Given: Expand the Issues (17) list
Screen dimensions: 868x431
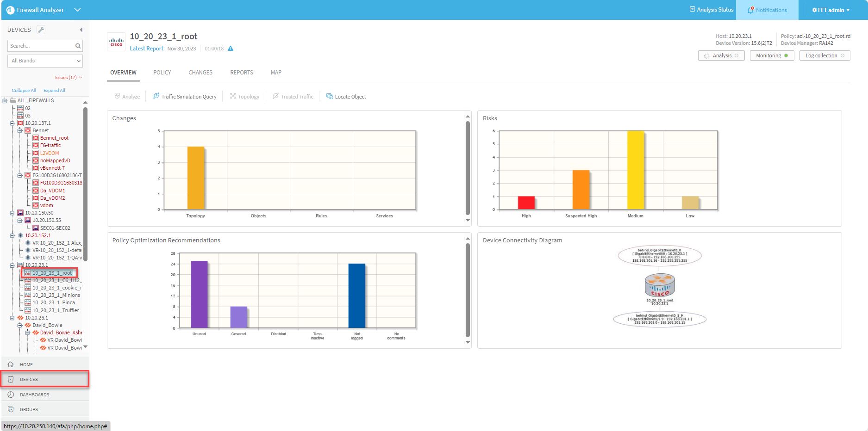Looking at the screenshot, I should coord(68,78).
